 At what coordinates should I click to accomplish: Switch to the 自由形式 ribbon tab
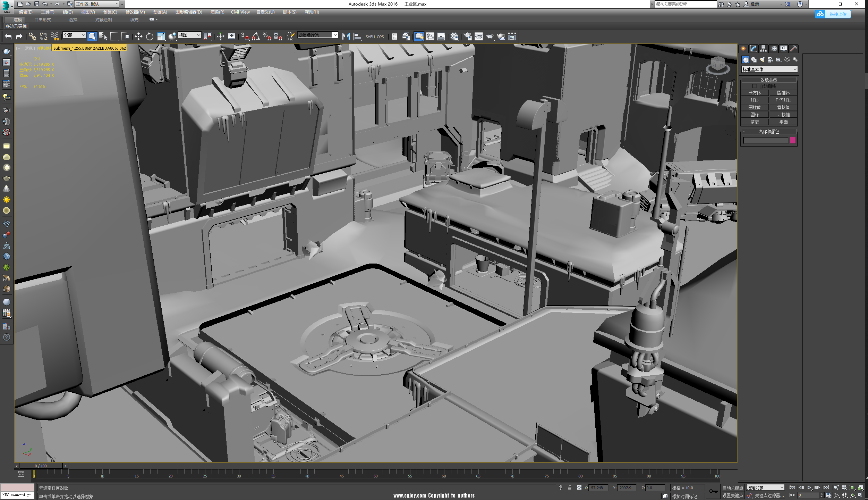pos(43,20)
